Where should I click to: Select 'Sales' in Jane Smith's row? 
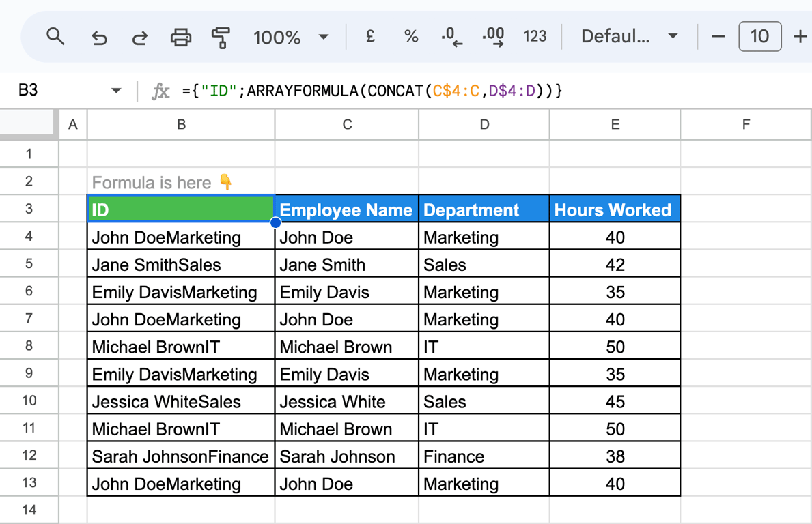point(484,264)
